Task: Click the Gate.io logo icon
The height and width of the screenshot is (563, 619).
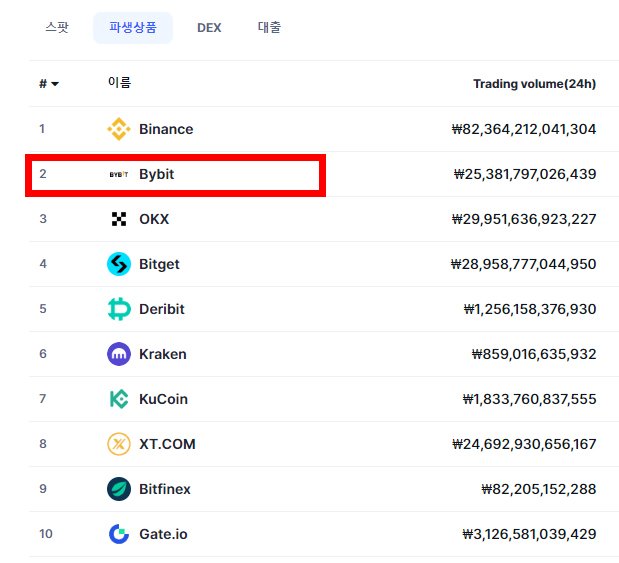Action: [118, 534]
